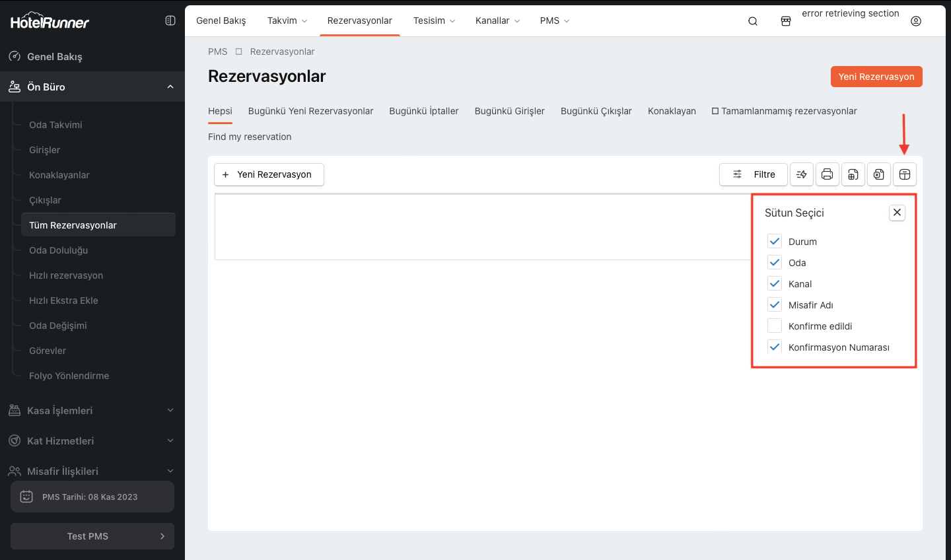The width and height of the screenshot is (951, 560).
Task: Open the Filtre button
Action: [x=753, y=174]
